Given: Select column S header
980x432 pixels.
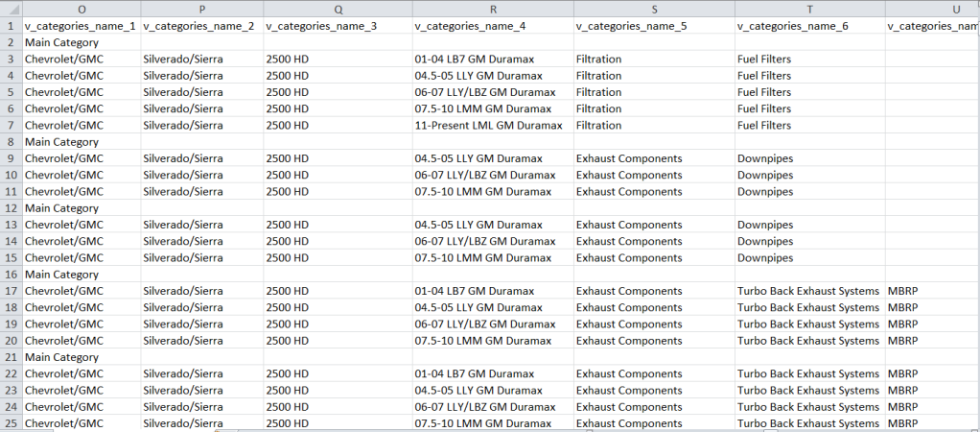Looking at the screenshot, I should coord(654,9).
